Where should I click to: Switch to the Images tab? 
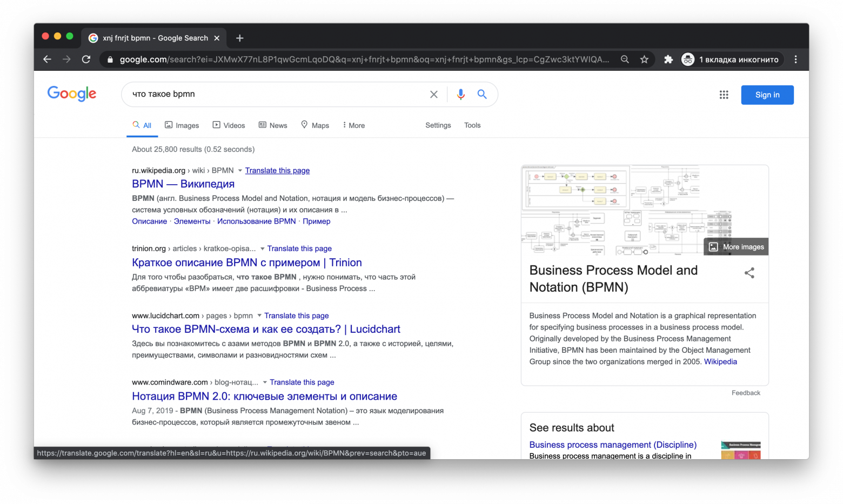[x=182, y=125]
